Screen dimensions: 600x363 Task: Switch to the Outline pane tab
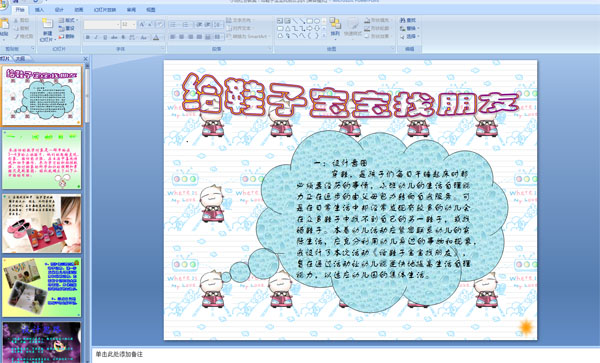(21, 59)
